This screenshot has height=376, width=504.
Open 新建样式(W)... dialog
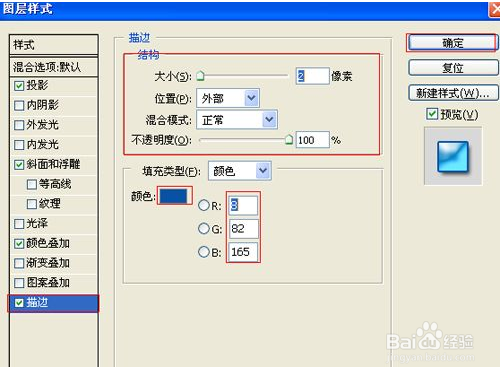pyautogui.click(x=453, y=93)
